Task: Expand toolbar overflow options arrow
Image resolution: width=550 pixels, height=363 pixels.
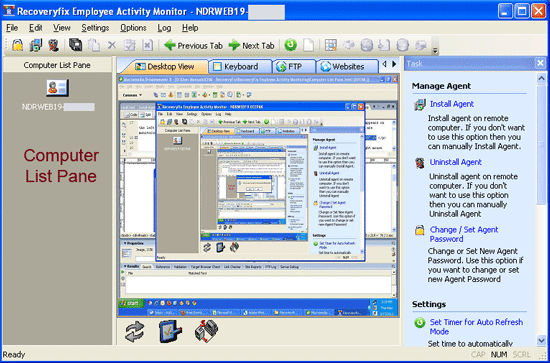Action: point(435,51)
